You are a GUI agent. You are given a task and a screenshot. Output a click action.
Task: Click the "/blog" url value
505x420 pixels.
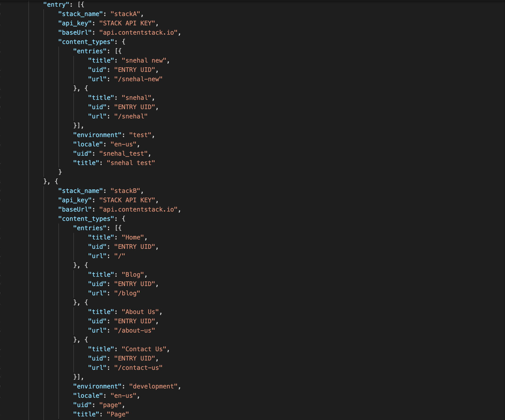pos(128,293)
